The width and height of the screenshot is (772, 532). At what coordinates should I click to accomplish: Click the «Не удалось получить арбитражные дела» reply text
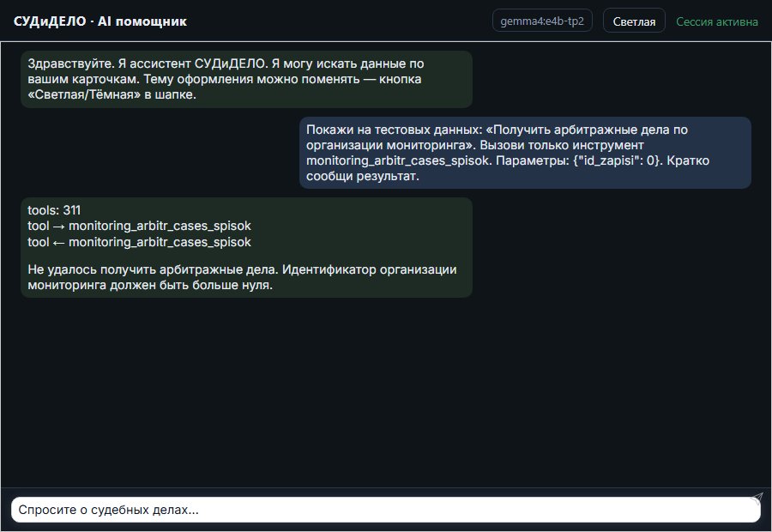(x=242, y=277)
